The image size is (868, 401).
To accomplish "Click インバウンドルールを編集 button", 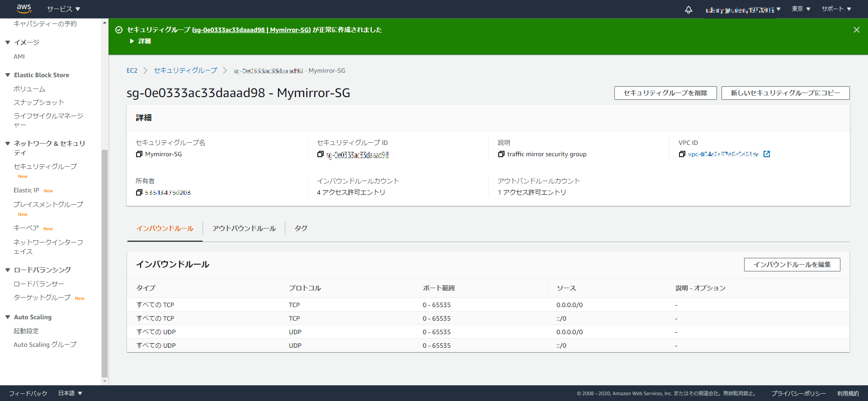I will [792, 265].
